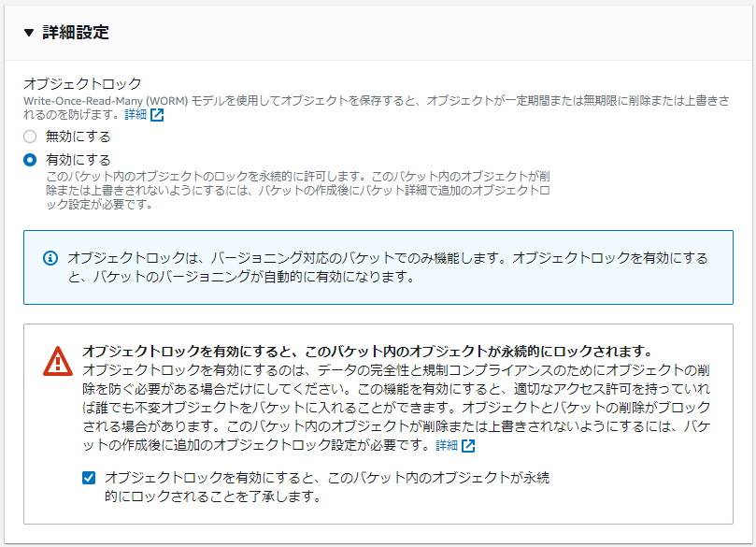Click the blue info circle icon
Viewport: 756px width, 547px height.
[x=50, y=258]
